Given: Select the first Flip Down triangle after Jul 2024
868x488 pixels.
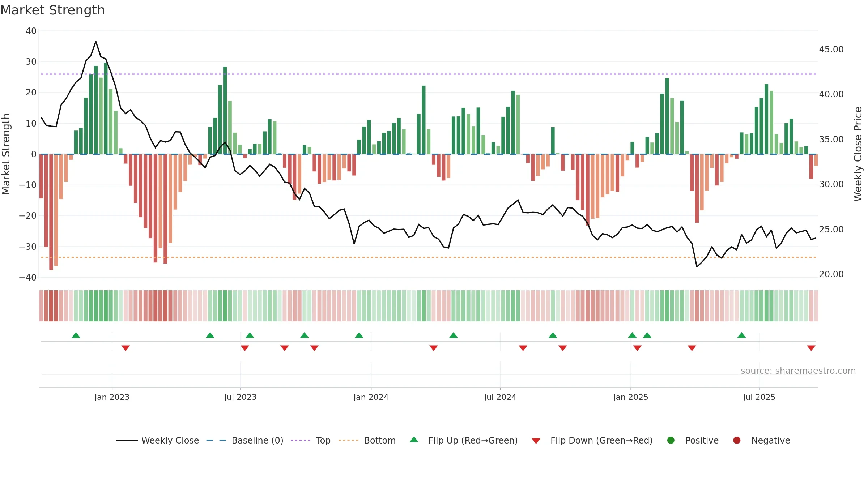Looking at the screenshot, I should pyautogui.click(x=523, y=348).
